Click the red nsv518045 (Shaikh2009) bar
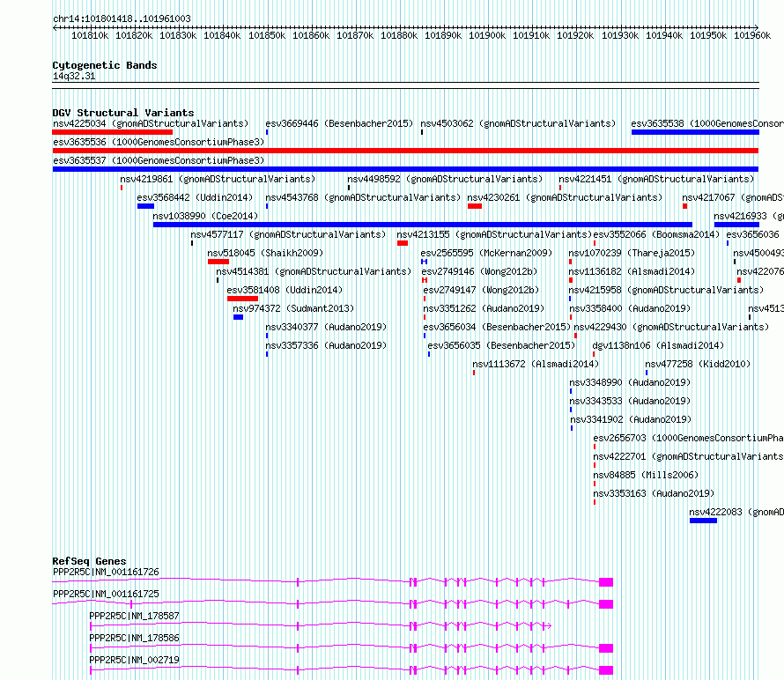The image size is (784, 680). pyautogui.click(x=218, y=262)
